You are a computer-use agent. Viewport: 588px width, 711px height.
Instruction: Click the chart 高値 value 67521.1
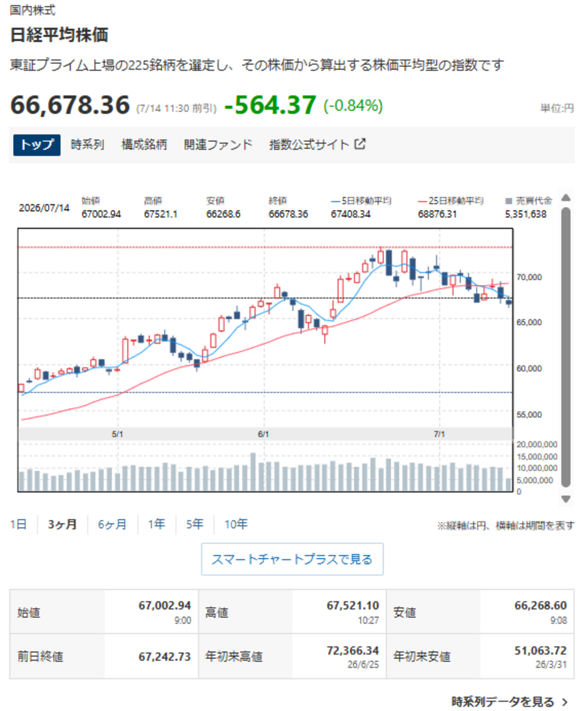[161, 214]
